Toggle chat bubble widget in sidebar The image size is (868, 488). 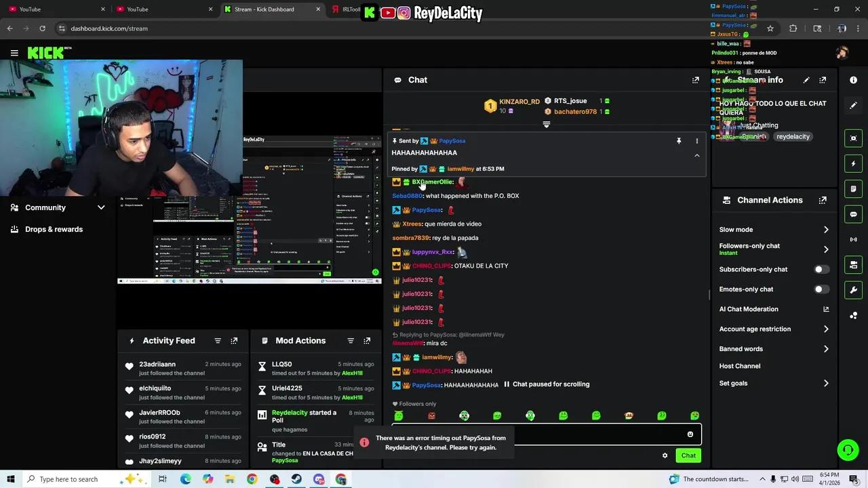click(x=853, y=214)
